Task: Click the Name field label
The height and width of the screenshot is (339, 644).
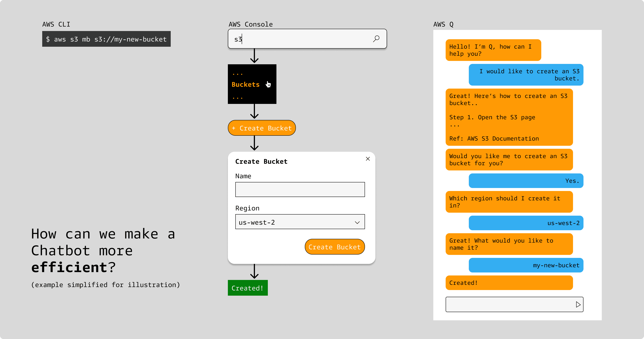Action: point(243,176)
